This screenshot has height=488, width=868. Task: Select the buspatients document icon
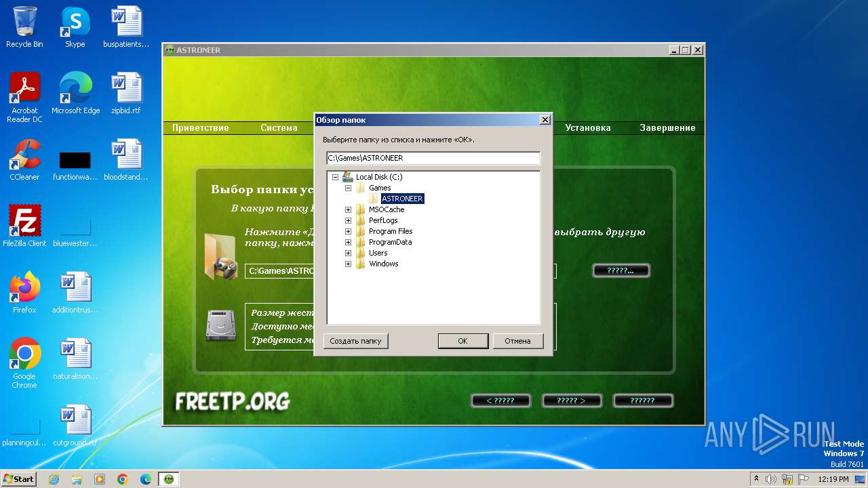tap(126, 27)
